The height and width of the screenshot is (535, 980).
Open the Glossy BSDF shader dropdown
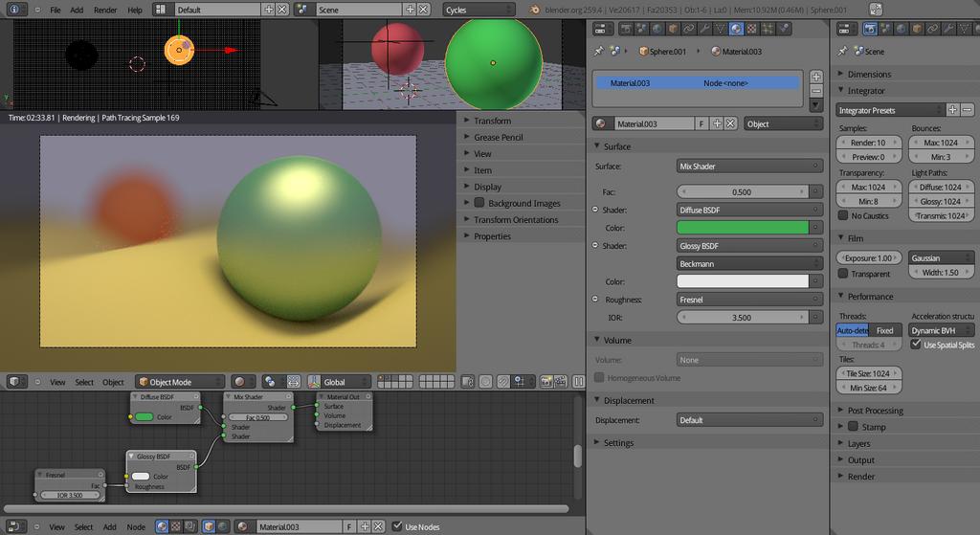(x=749, y=246)
